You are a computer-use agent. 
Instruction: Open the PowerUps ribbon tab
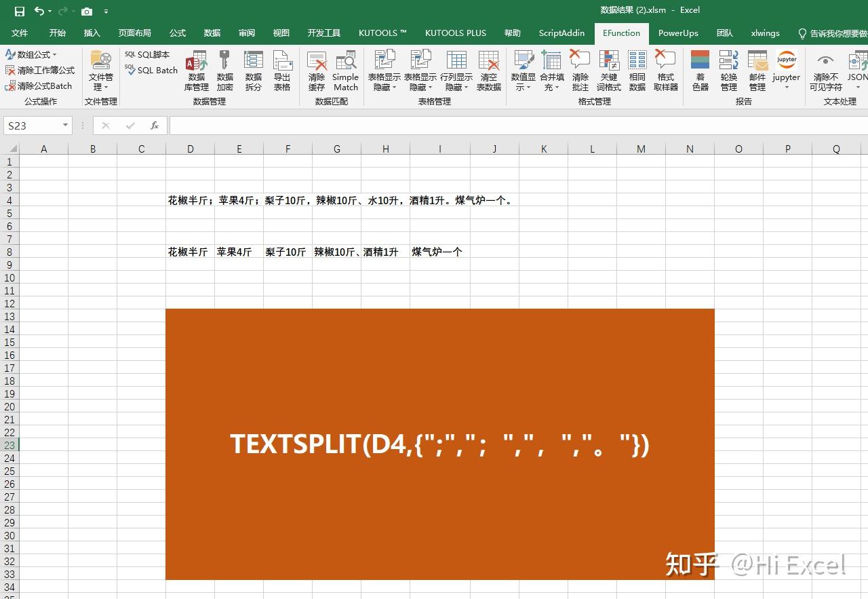[x=678, y=33]
